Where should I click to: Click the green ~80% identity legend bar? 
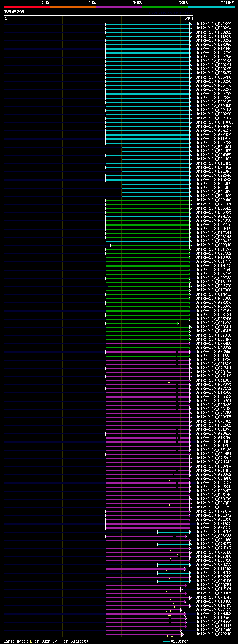pos(165,7)
